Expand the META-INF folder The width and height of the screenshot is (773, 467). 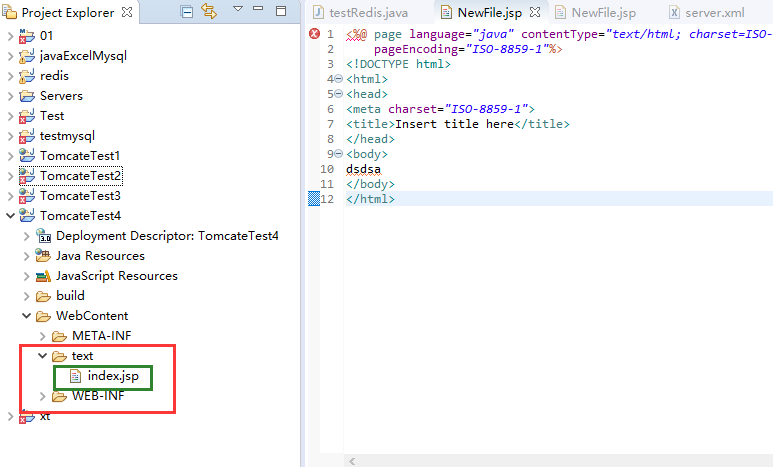tap(43, 336)
